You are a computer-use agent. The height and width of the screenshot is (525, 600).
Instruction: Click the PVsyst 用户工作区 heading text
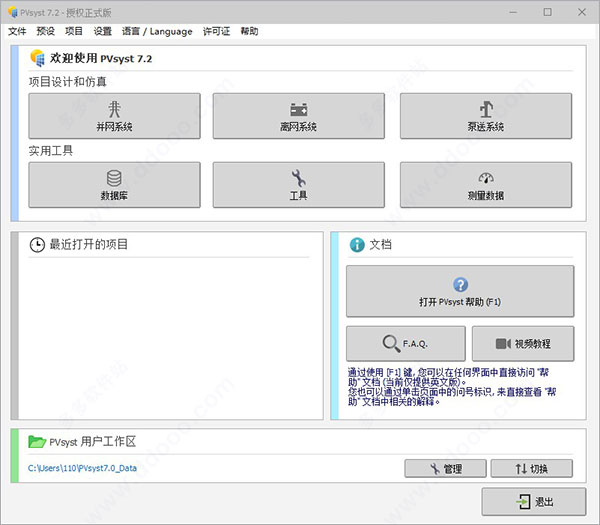pyautogui.click(x=92, y=442)
